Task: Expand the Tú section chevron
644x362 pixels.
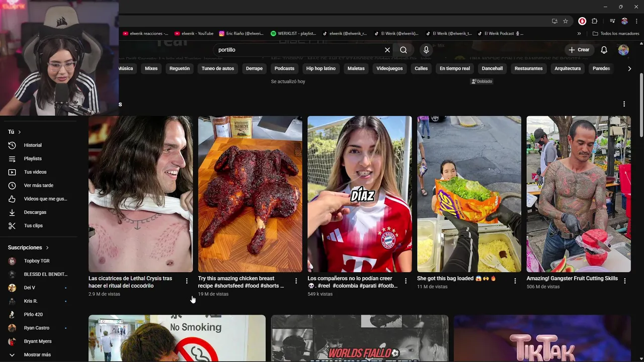Action: click(20, 132)
